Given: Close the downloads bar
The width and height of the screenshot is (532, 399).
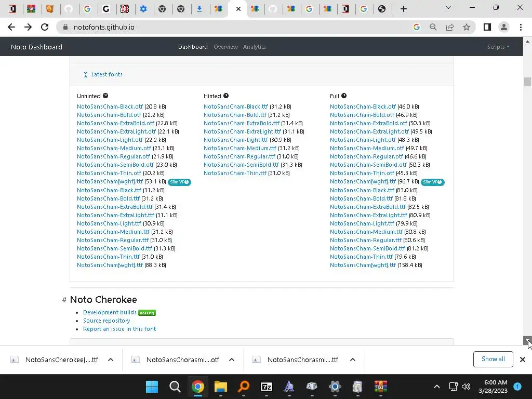Looking at the screenshot, I should click(523, 360).
